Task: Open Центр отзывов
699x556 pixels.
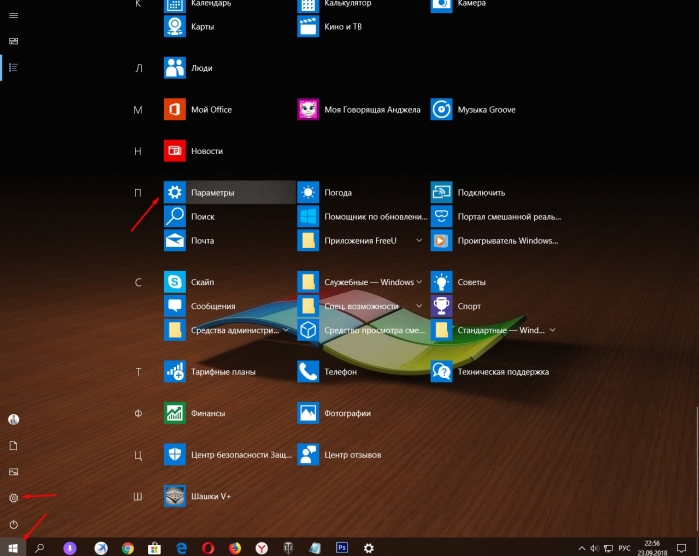Action: pyautogui.click(x=339, y=455)
